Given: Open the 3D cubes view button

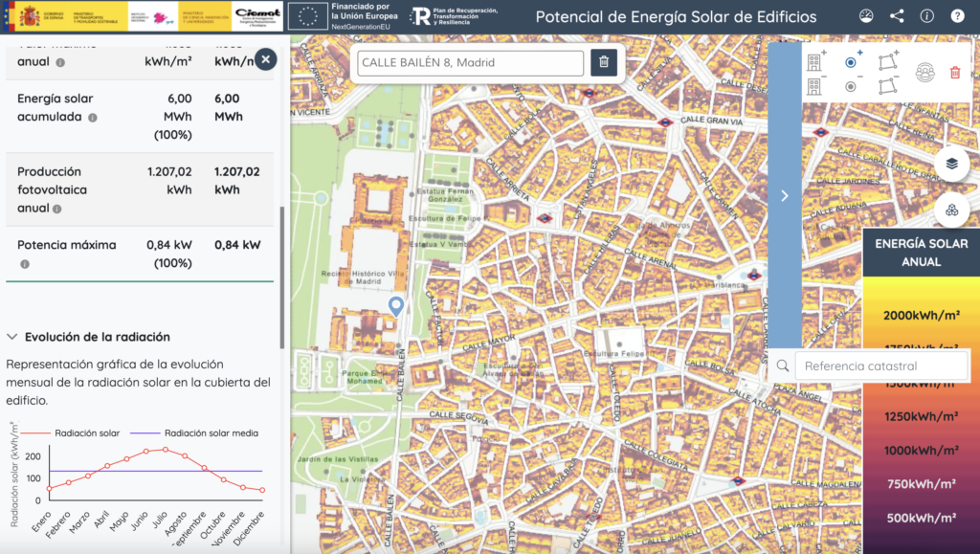Looking at the screenshot, I should coord(952,210).
